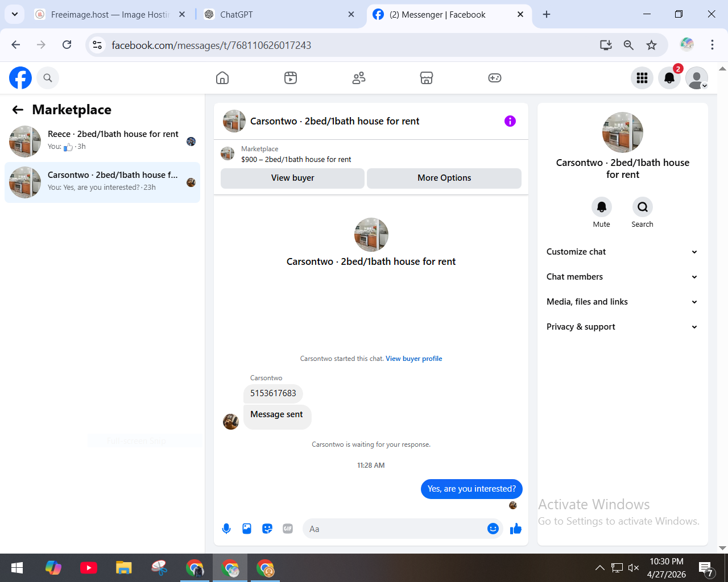728x582 pixels.
Task: Expand Media, files and links section
Action: (x=622, y=302)
